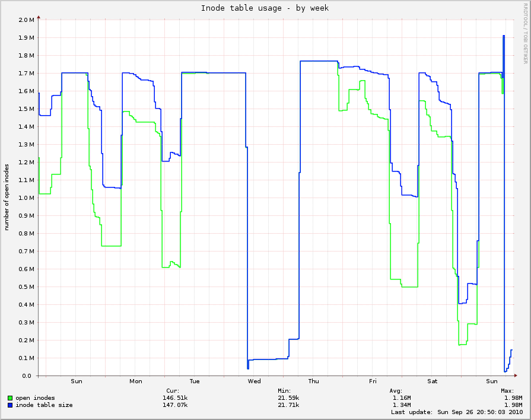Viewport: 531px width, 420px height.
Task: Select the average value 1.16M
Action: 402,398
